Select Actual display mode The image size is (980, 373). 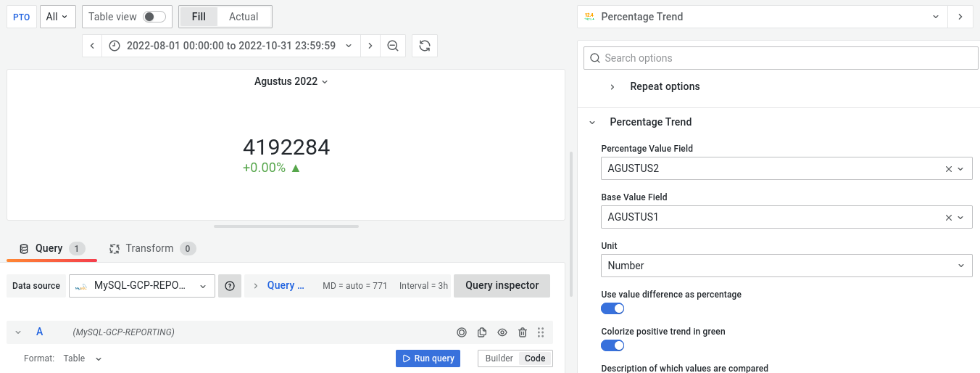pyautogui.click(x=244, y=17)
